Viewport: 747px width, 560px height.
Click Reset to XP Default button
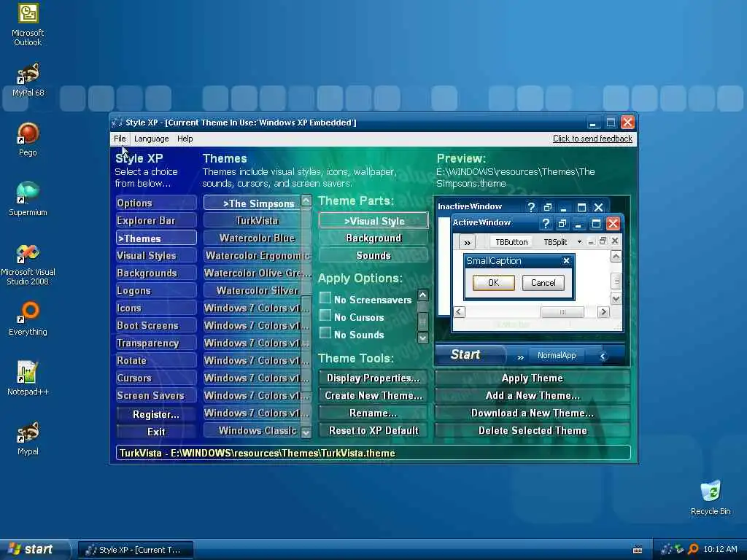[x=373, y=430]
